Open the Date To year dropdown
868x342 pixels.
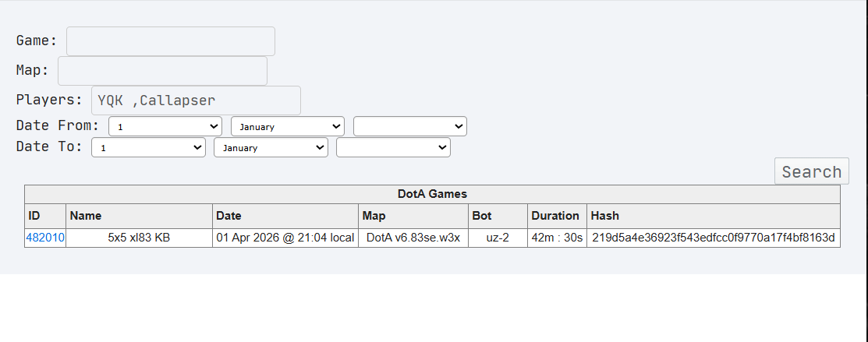pyautogui.click(x=393, y=148)
